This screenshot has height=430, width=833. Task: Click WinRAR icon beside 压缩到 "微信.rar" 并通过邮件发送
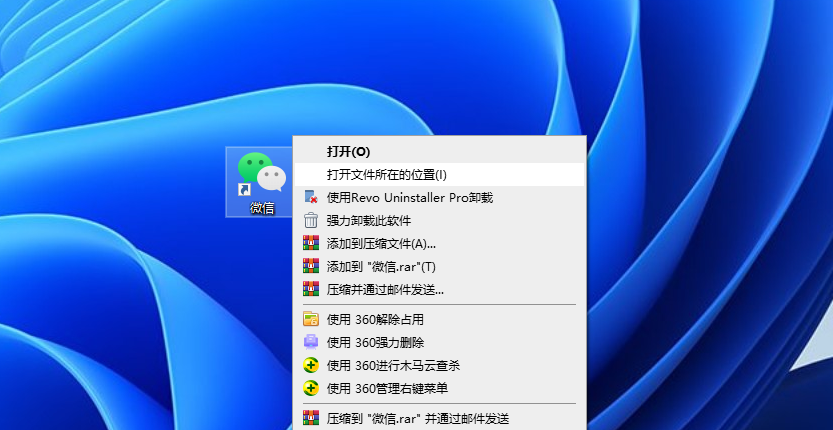[311, 418]
